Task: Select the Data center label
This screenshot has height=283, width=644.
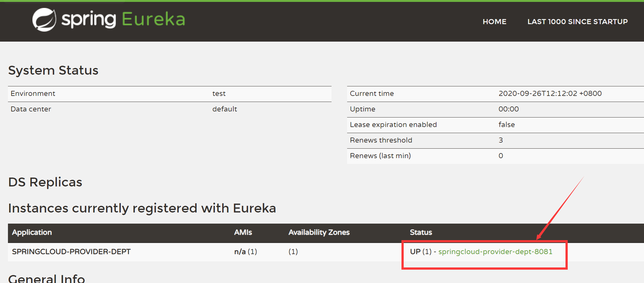Action: pos(31,109)
